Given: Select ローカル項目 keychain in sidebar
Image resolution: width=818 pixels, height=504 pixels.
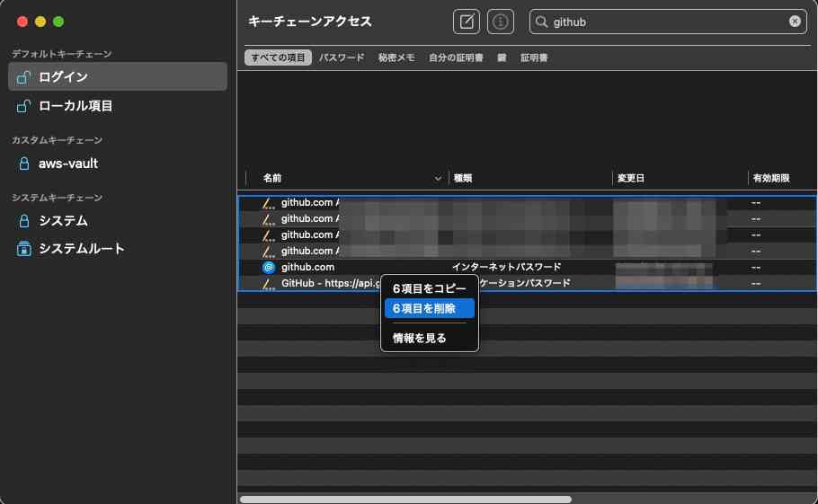Looking at the screenshot, I should coord(76,106).
